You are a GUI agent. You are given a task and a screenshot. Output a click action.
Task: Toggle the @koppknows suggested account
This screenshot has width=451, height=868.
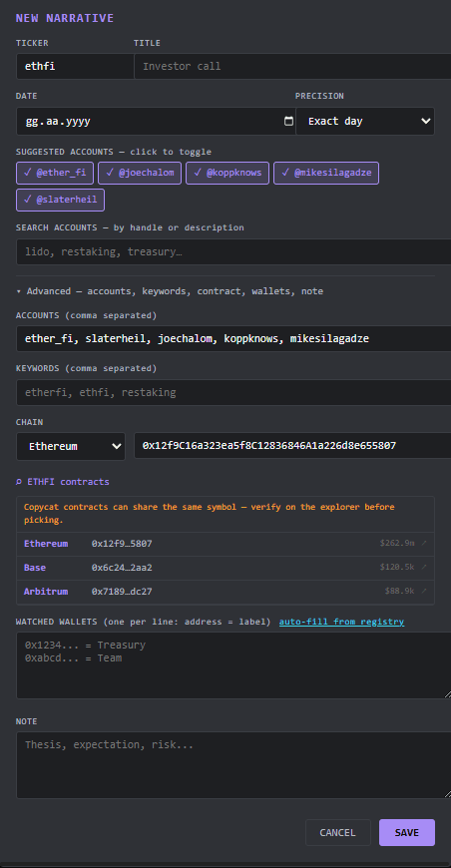(x=227, y=173)
